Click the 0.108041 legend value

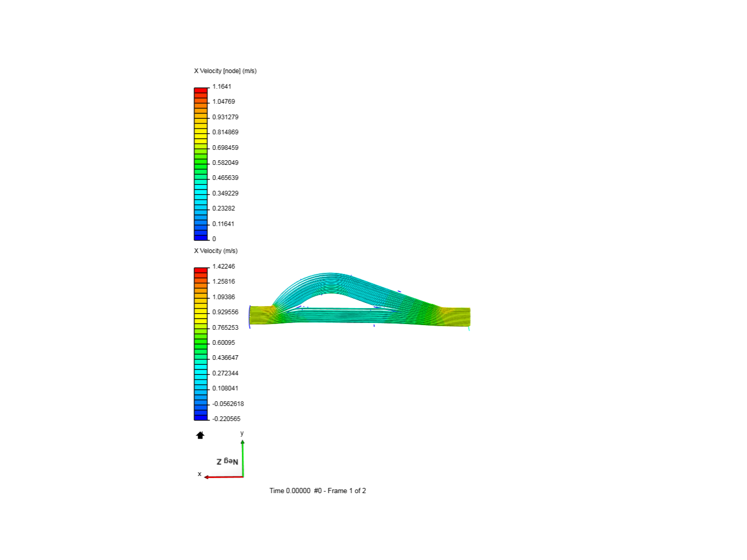point(225,388)
